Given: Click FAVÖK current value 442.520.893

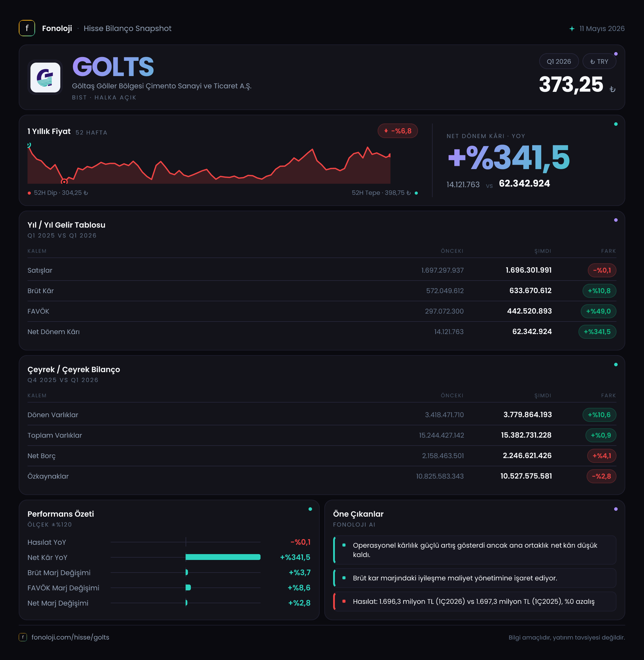Looking at the screenshot, I should point(529,311).
